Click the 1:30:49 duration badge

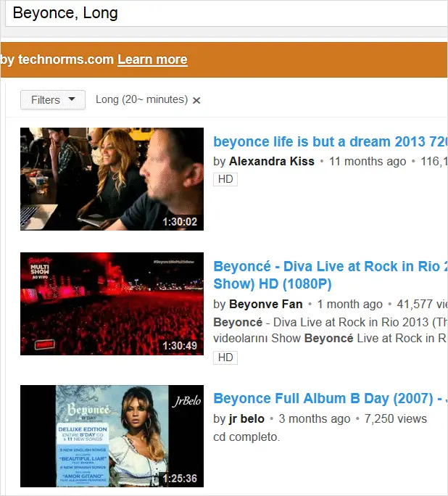pos(180,346)
